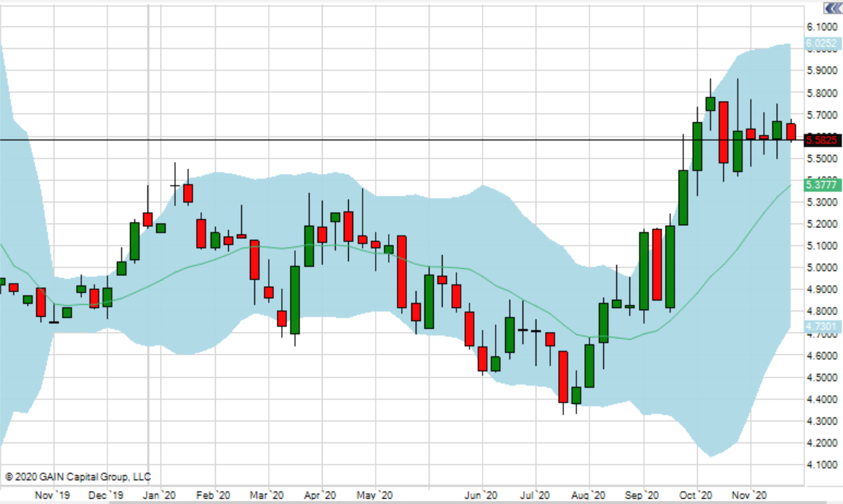
Task: Click the Oct '20 date label
Action: click(695, 495)
